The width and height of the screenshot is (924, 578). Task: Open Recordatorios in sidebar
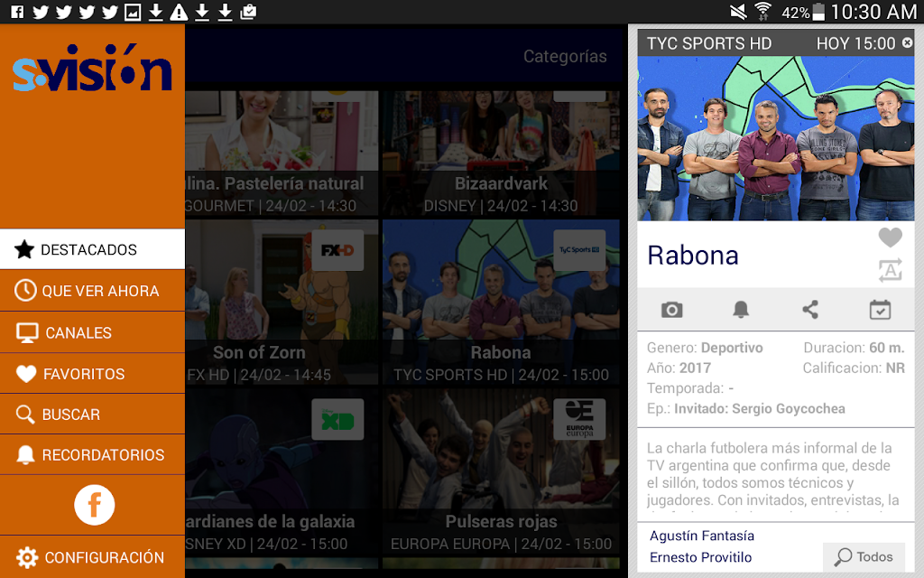tap(93, 455)
